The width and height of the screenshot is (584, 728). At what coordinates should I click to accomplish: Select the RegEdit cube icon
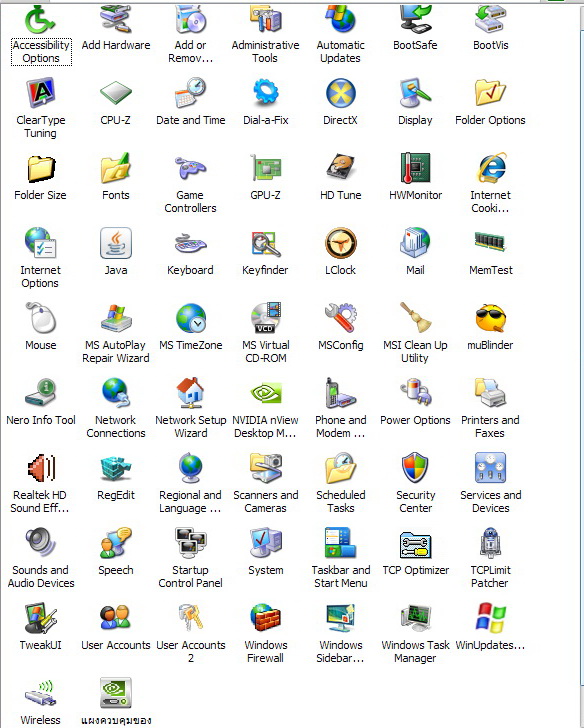point(116,468)
